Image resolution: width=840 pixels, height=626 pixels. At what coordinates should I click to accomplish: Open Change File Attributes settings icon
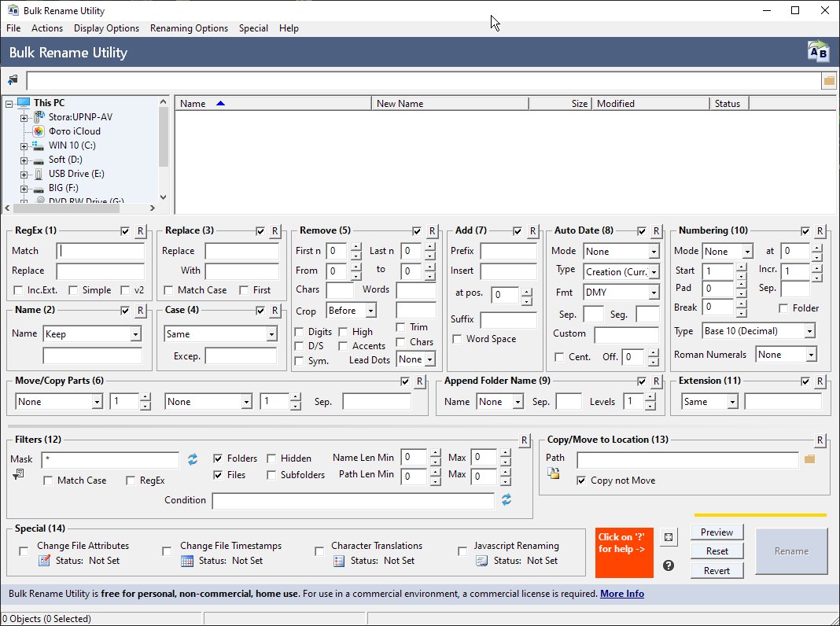(45, 561)
